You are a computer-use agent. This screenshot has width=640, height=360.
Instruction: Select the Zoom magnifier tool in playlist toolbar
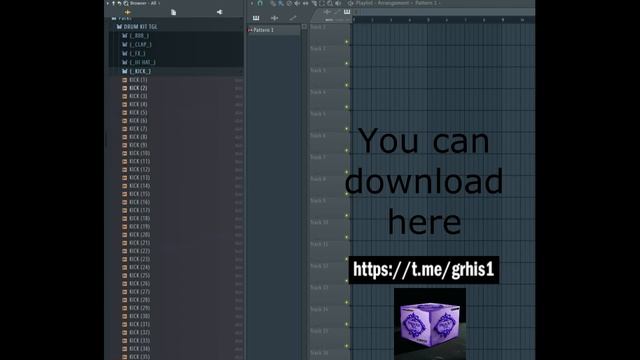click(330, 3)
